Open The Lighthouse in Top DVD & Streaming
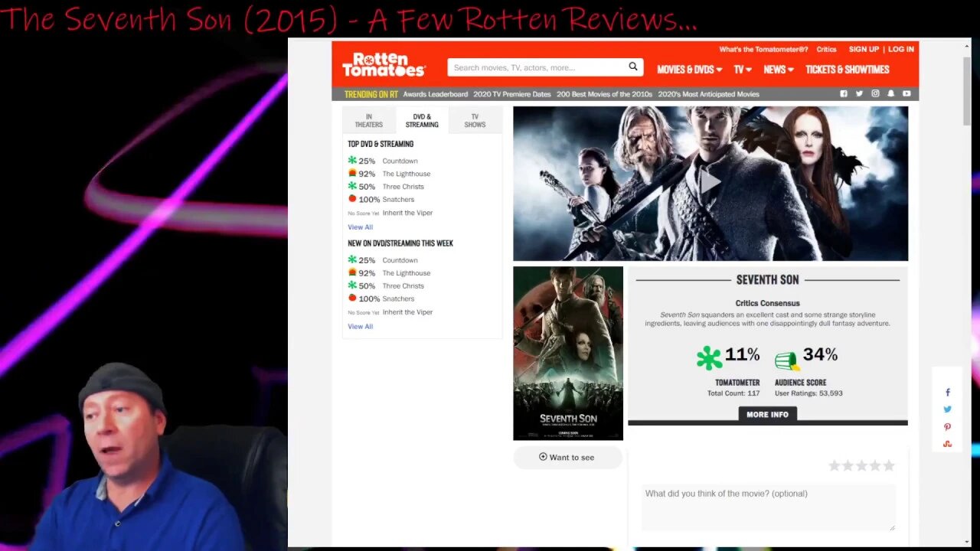Image resolution: width=980 pixels, height=551 pixels. point(407,174)
